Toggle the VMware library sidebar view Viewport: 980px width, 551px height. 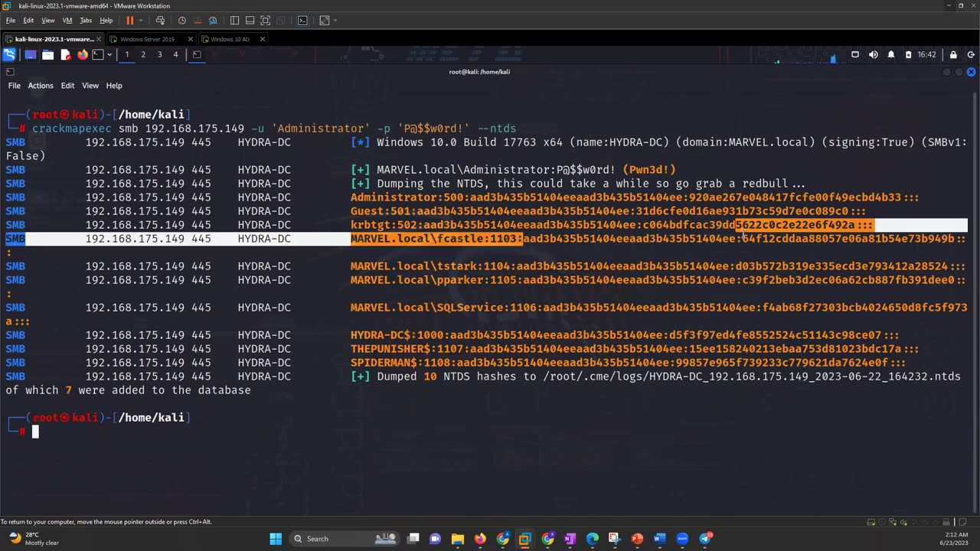click(234, 21)
